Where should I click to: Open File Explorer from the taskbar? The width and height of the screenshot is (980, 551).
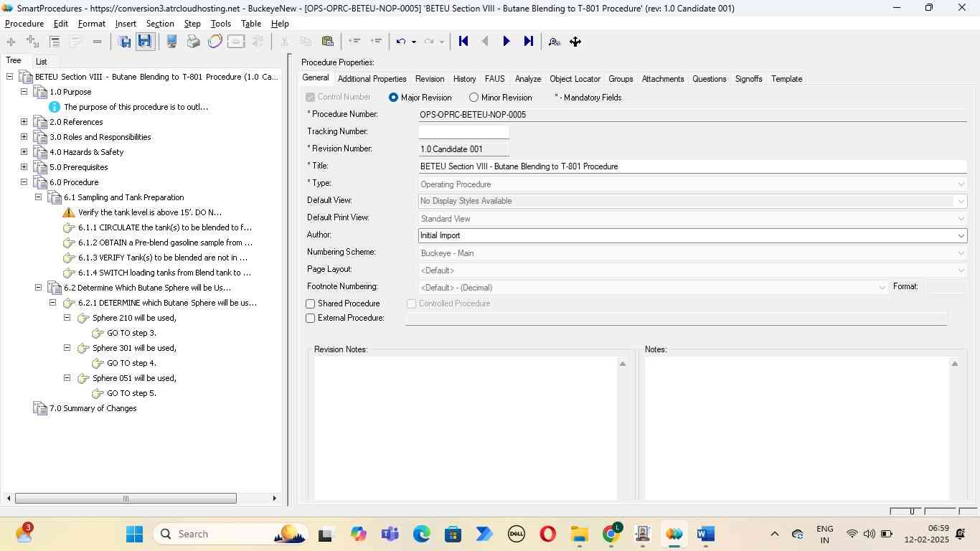(579, 534)
